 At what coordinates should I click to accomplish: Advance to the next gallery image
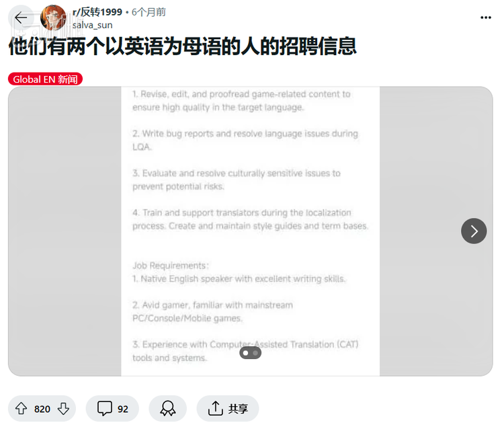(474, 231)
